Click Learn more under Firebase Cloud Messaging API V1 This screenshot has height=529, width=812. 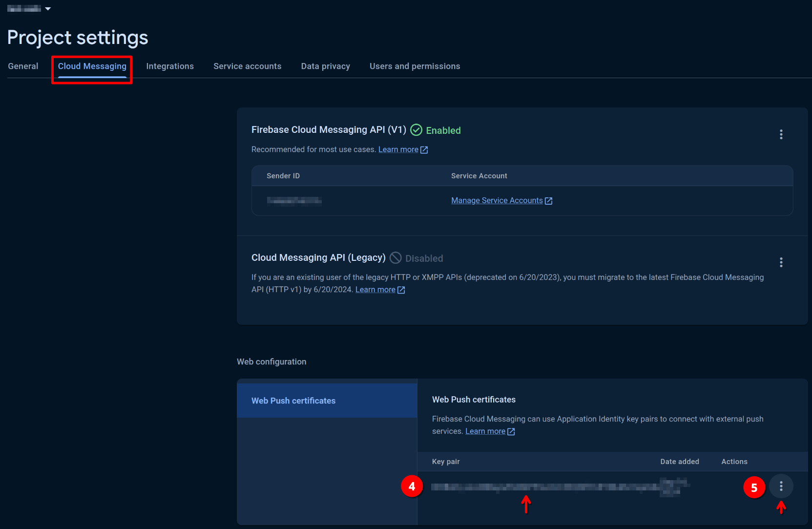(398, 149)
